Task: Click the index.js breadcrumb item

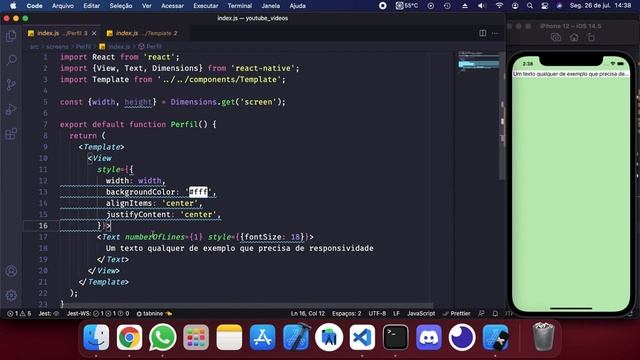Action: click(115, 46)
